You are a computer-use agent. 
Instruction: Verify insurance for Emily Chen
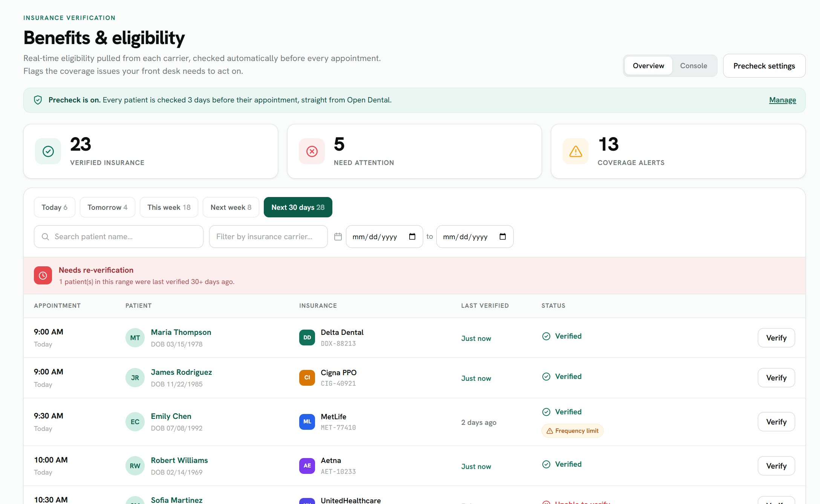[776, 422]
